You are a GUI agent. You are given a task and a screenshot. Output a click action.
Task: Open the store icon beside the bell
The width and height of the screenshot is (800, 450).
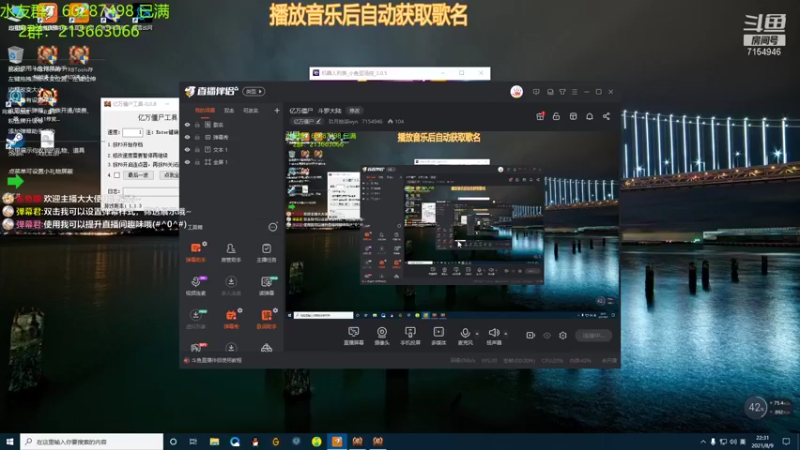(573, 116)
